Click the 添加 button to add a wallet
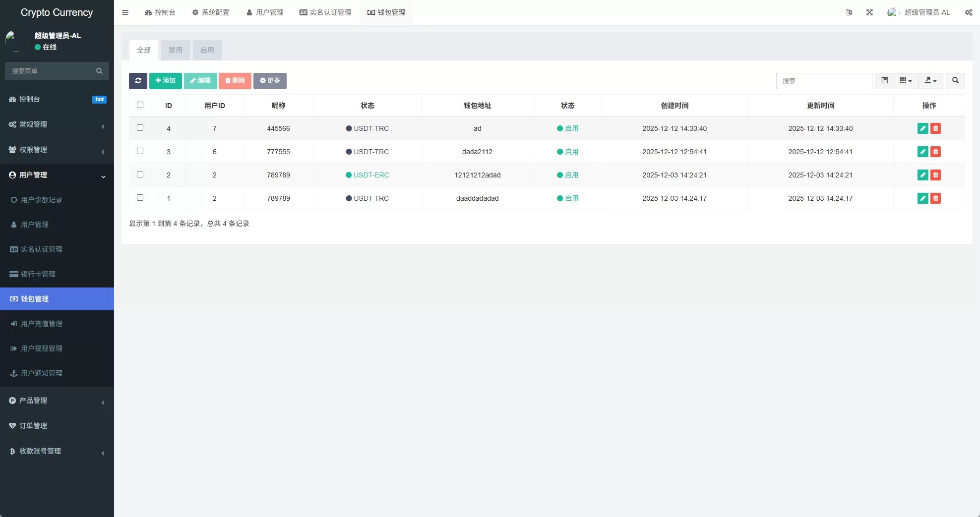Screen dimensions: 980x517 pos(165,80)
